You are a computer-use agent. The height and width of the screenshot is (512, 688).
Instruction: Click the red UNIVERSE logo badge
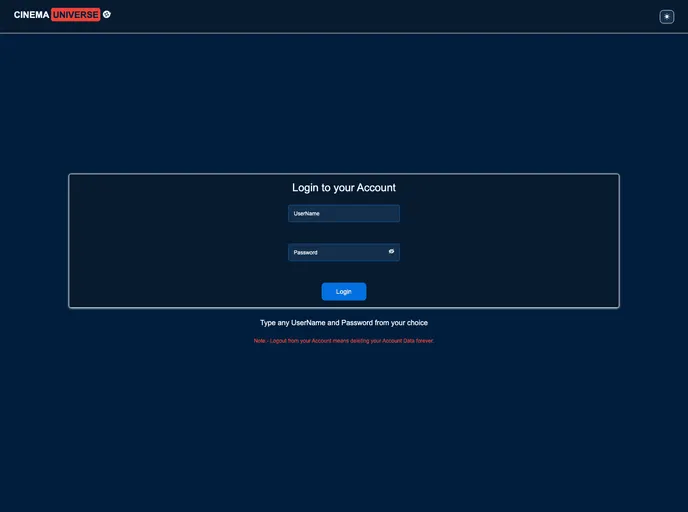[76, 15]
